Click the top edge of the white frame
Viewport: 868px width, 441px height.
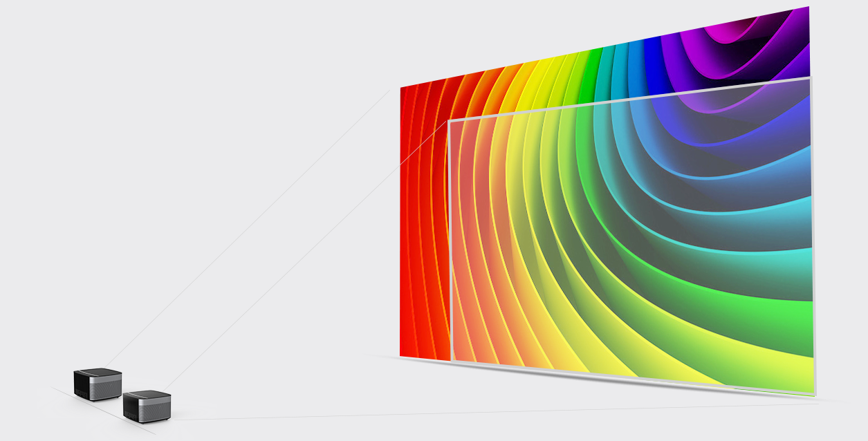point(629,100)
